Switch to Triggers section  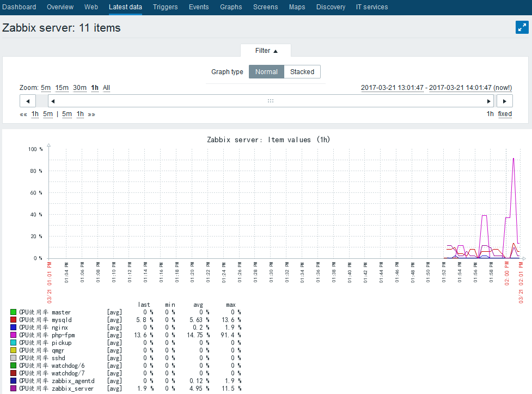(165, 7)
